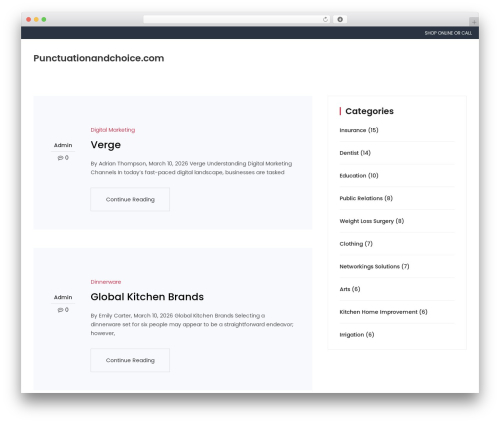The image size is (500, 423).
Task: Open the Verge post title
Action: (106, 145)
